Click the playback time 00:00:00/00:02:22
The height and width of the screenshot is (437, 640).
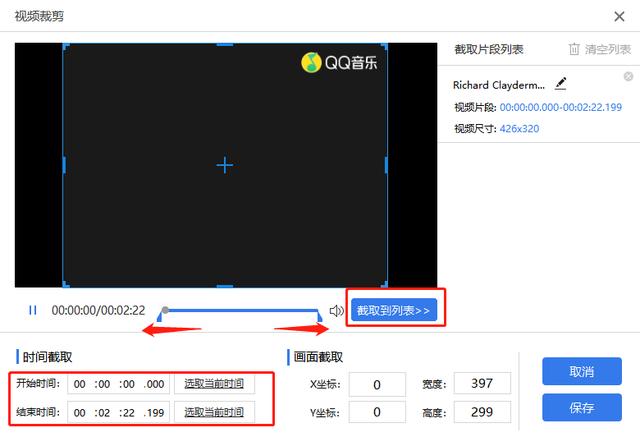click(x=98, y=311)
